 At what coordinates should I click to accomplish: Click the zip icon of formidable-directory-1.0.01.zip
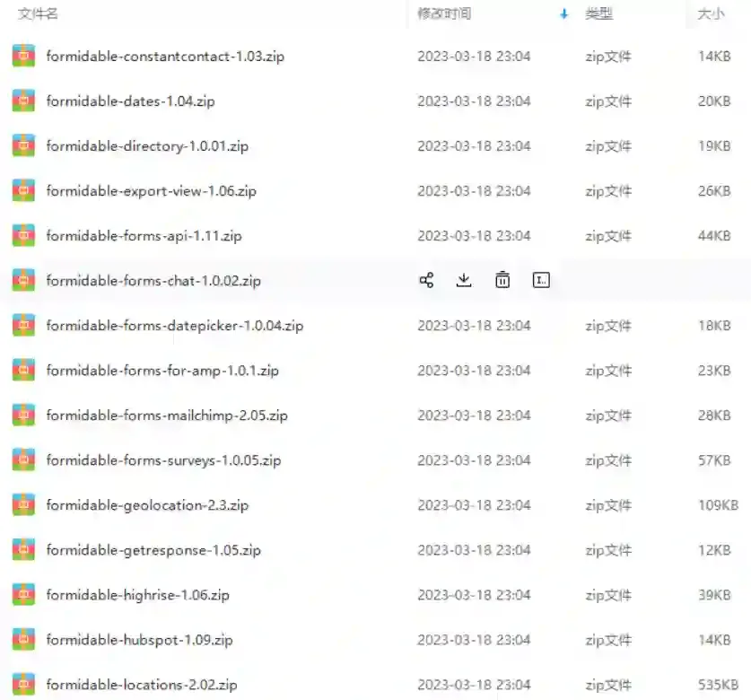pyautogui.click(x=23, y=146)
